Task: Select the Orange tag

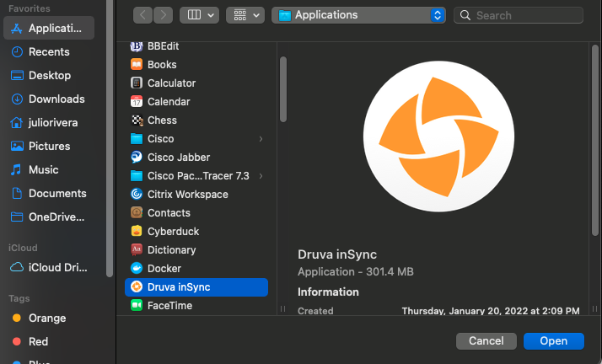Action: click(39, 318)
